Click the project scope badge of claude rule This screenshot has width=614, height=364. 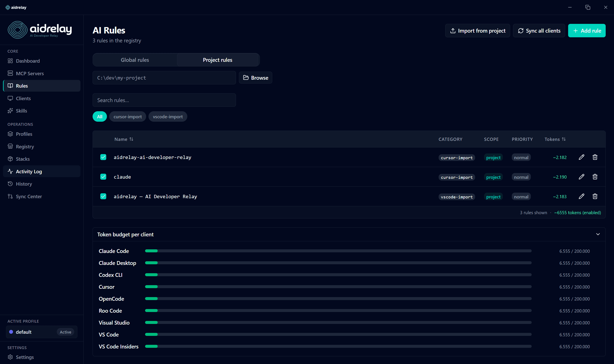point(493,177)
